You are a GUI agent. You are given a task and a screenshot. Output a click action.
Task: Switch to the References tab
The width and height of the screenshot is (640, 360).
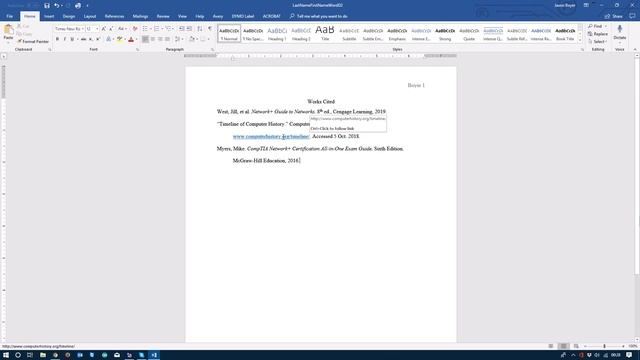coord(114,16)
